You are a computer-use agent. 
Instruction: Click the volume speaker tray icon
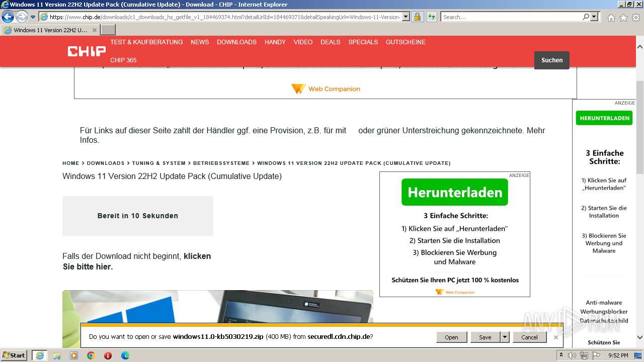[573, 355]
